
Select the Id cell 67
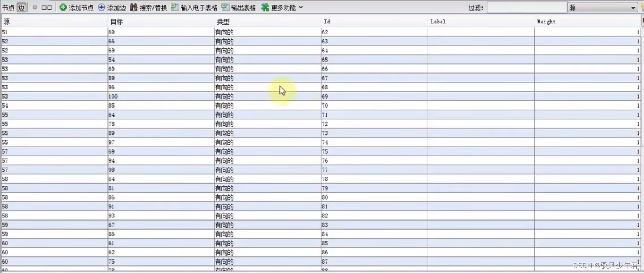point(374,78)
